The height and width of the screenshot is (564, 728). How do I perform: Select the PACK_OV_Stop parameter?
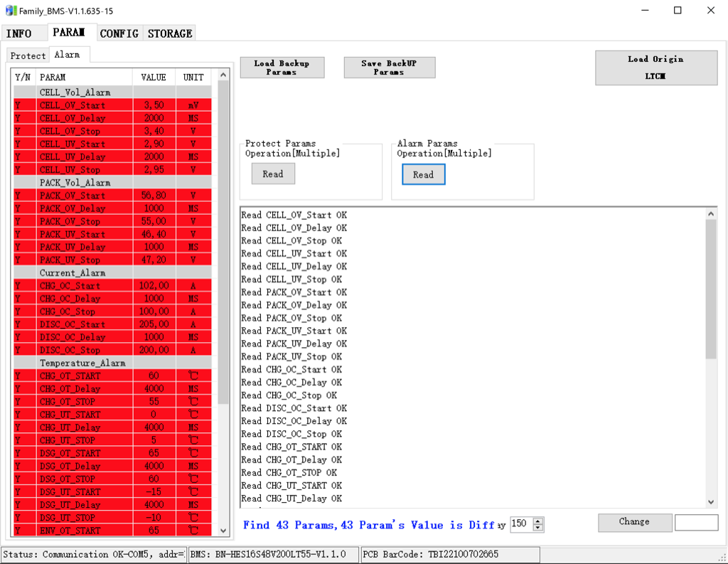(x=112, y=221)
